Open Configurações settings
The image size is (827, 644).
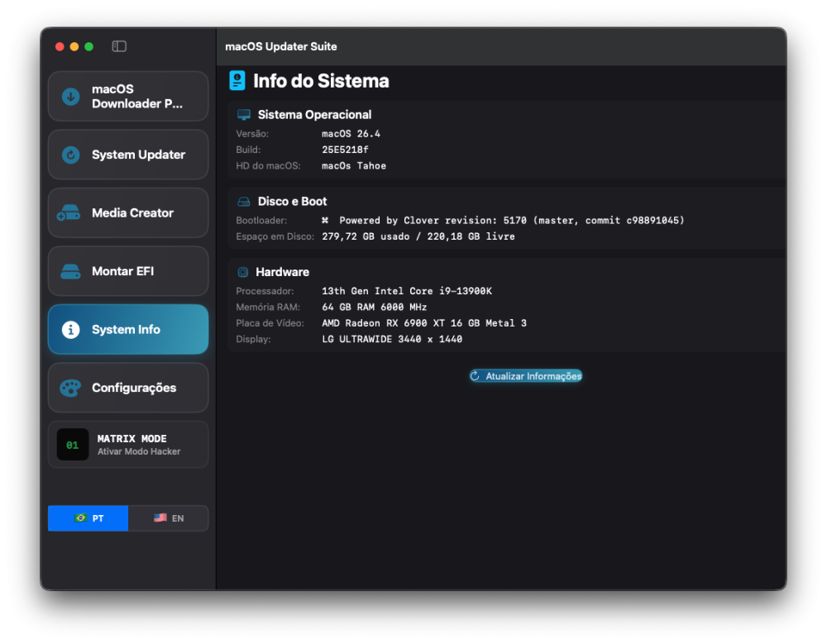[x=128, y=388]
